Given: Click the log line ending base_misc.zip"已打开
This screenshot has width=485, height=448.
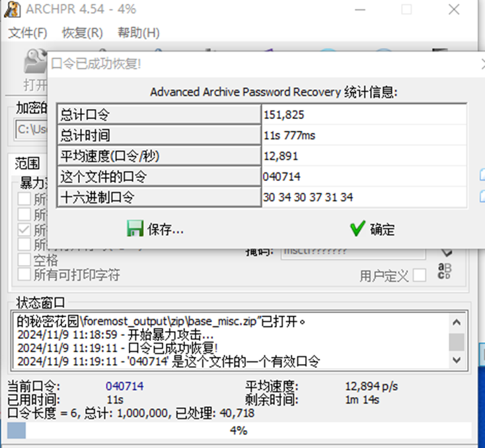Looking at the screenshot, I should click(x=161, y=322).
